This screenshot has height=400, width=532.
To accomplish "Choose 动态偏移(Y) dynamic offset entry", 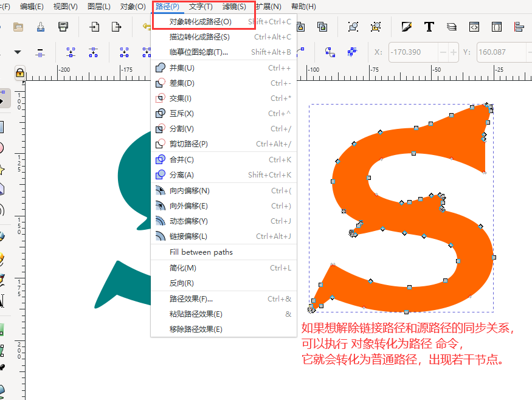I will coord(224,221).
